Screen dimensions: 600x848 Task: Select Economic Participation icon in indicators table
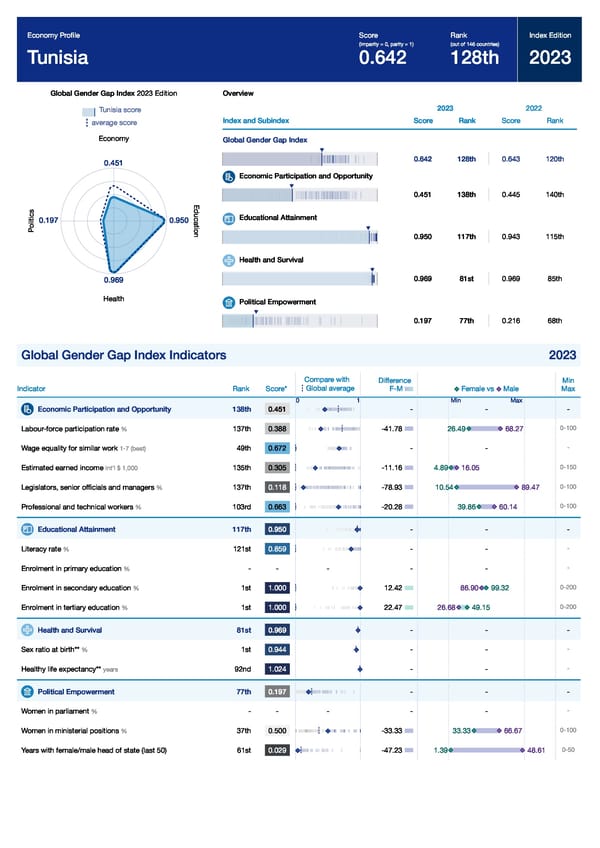(x=27, y=409)
